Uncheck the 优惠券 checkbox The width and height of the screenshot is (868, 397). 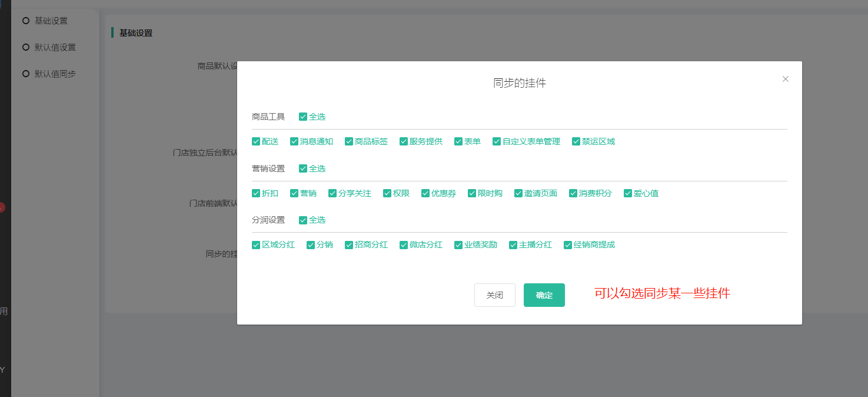[x=425, y=193]
